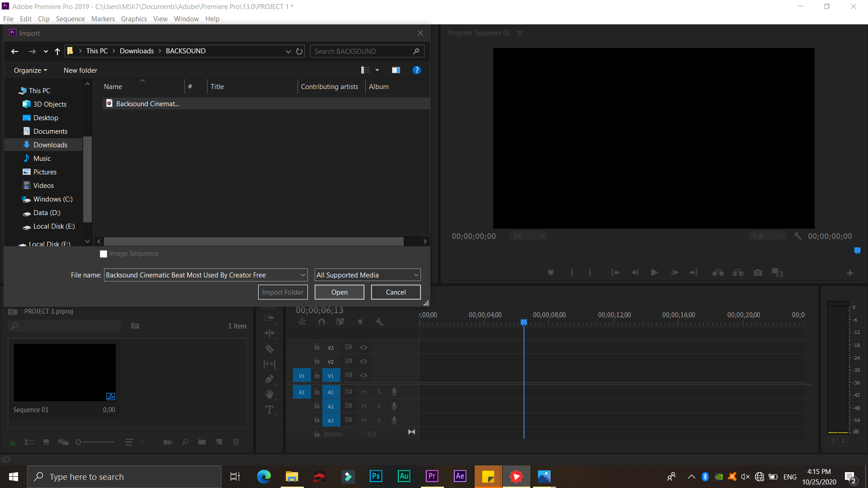Open Premiere Pro from the Windows taskbar
This screenshot has width=868, height=488.
(x=432, y=476)
